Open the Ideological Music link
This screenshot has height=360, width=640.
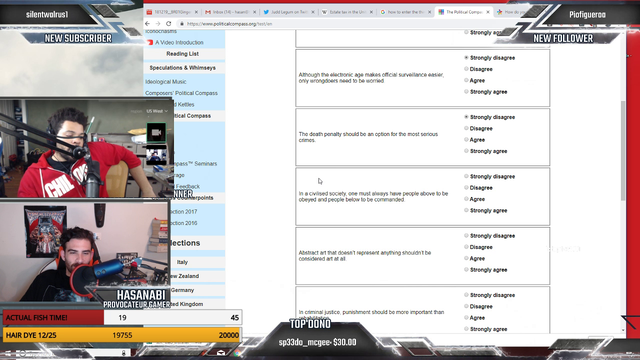click(x=166, y=82)
